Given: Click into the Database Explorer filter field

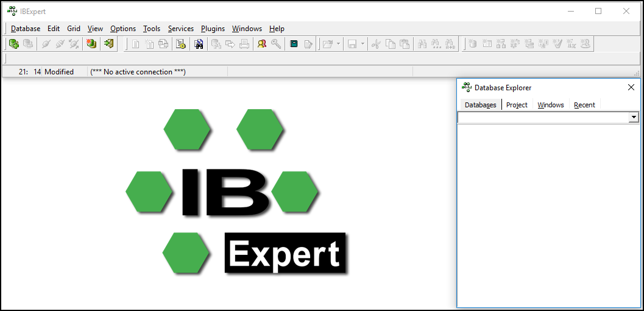Looking at the screenshot, I should click(543, 118).
